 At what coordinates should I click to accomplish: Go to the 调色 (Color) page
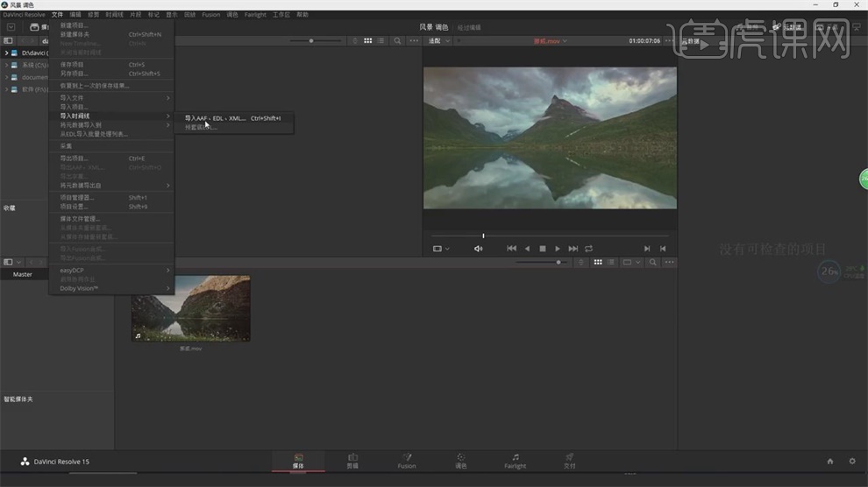click(460, 461)
